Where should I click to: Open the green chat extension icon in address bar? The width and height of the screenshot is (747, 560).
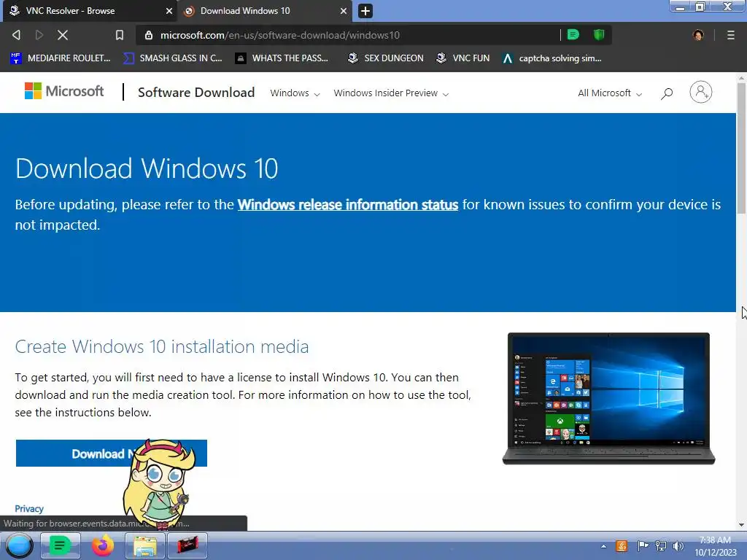[573, 35]
